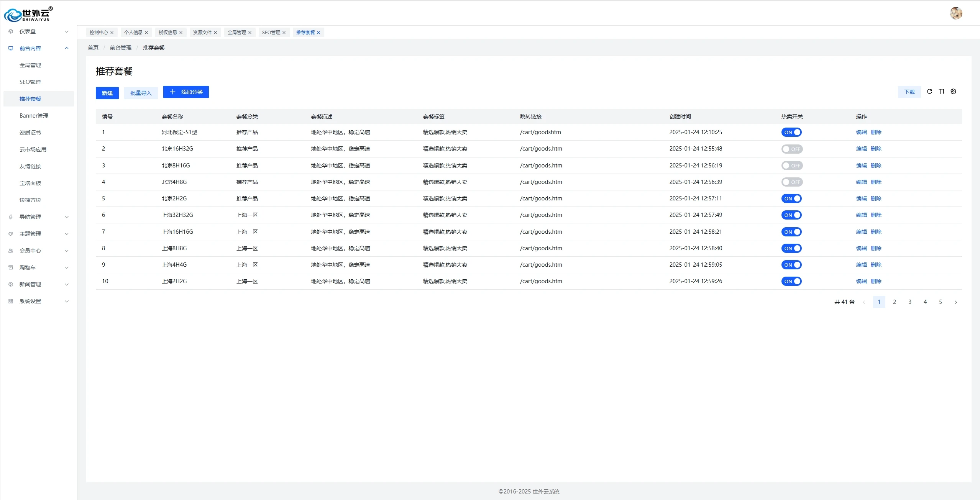The image size is (980, 500).
Task: Toggle the hot-sale switch for 上海2H2G
Action: [x=791, y=281]
